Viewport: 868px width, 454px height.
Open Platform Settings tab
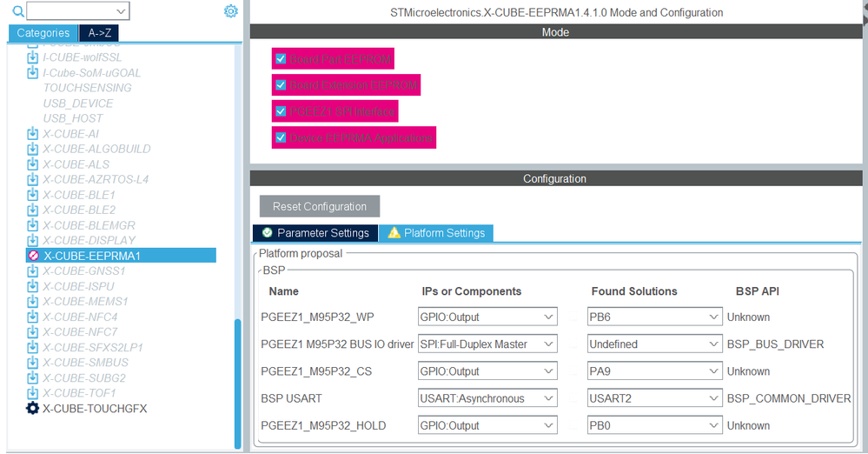436,233
